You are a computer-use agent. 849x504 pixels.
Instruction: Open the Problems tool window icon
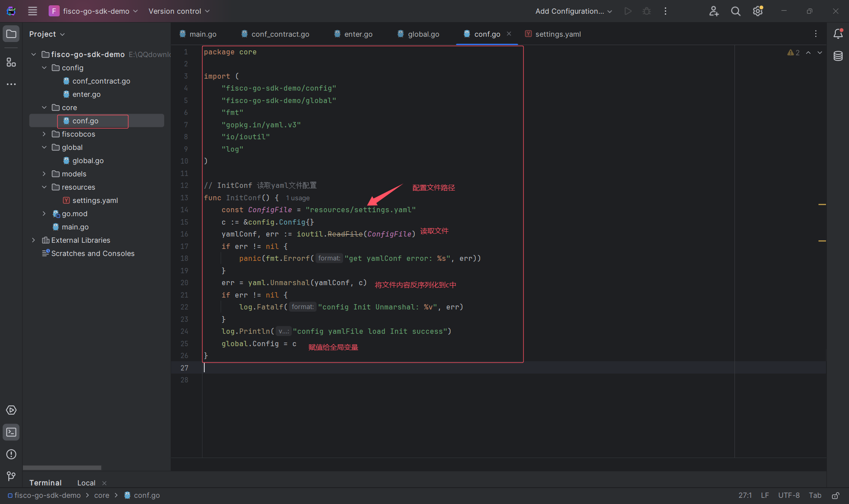(11, 454)
